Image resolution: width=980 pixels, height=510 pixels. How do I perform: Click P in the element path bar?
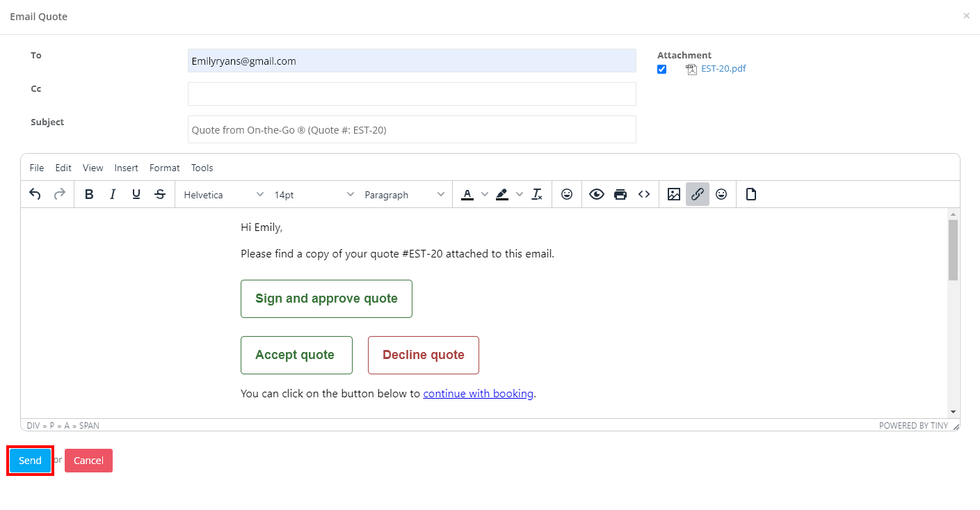click(x=52, y=426)
